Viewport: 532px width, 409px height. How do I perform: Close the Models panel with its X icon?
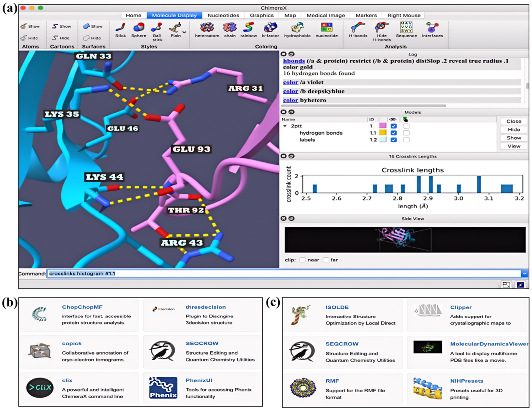283,112
